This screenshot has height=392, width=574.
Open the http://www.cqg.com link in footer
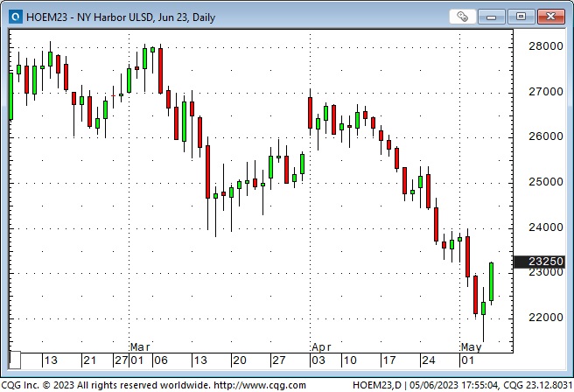click(260, 385)
